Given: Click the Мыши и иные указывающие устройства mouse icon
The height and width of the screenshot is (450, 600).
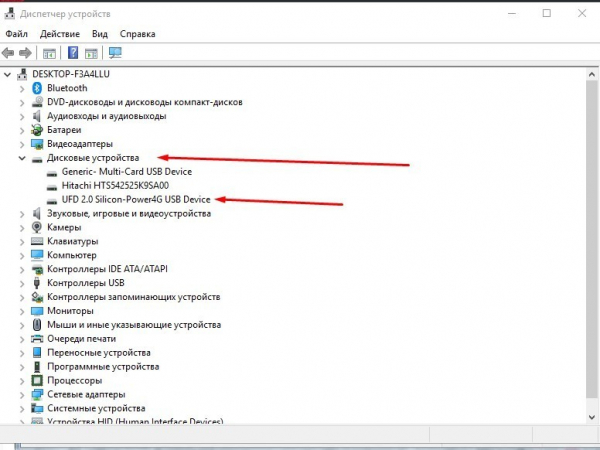Looking at the screenshot, I should coord(37,325).
